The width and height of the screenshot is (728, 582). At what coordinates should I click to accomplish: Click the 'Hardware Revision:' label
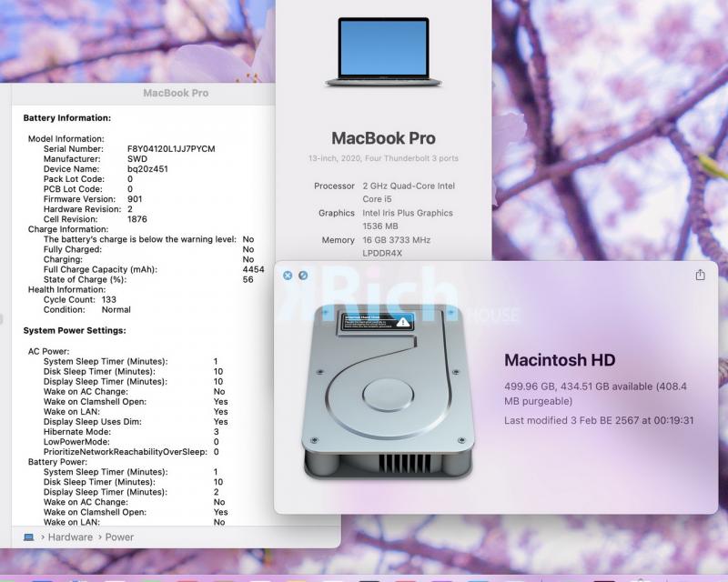click(x=82, y=209)
